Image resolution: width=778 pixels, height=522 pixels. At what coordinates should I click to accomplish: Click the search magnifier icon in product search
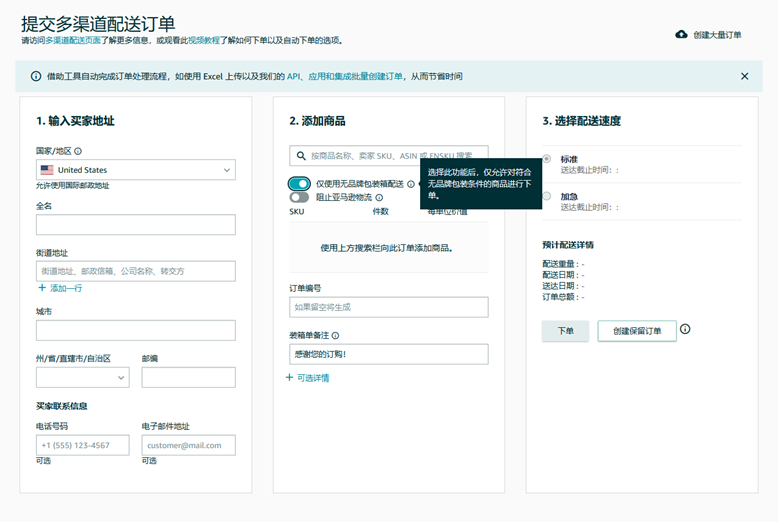pyautogui.click(x=300, y=156)
